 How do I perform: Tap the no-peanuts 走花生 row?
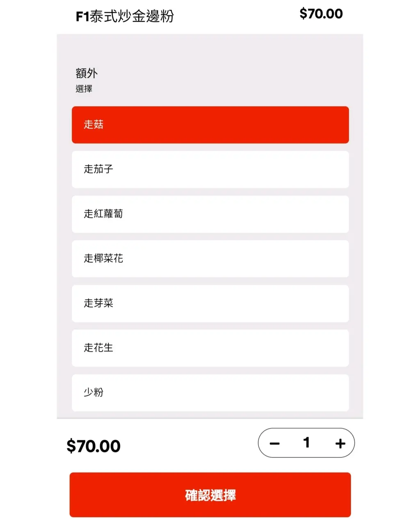point(210,348)
